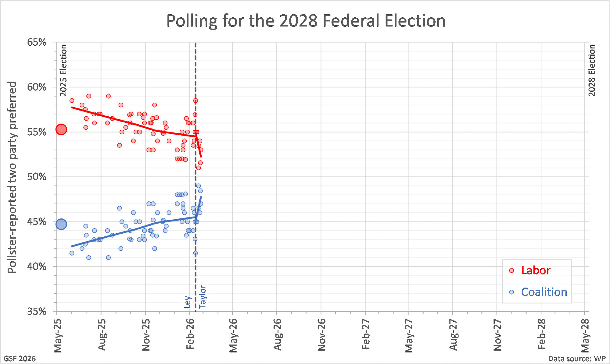Click the large red 2025 election result dot
This screenshot has height=364, width=610.
(x=61, y=129)
